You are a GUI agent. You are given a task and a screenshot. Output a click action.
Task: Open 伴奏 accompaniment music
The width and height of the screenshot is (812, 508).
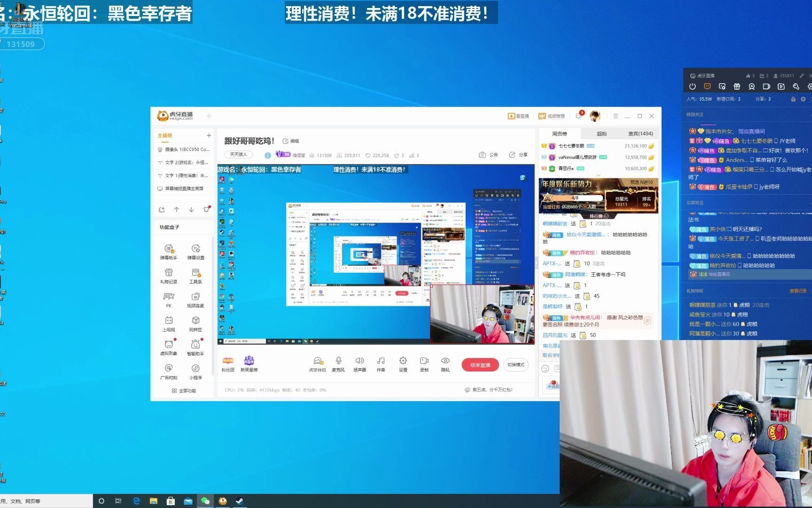[381, 365]
